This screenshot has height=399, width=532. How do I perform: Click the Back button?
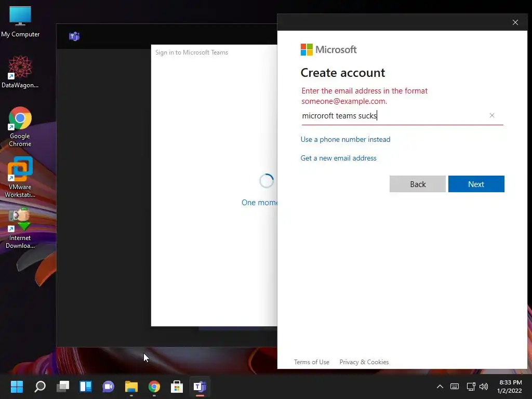click(418, 184)
